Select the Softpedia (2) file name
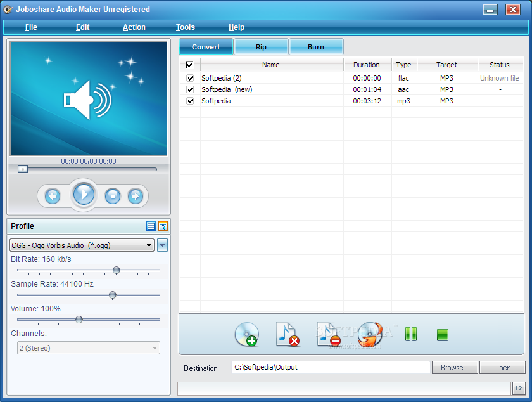Screen dimensions: 532x402 [x=221, y=78]
